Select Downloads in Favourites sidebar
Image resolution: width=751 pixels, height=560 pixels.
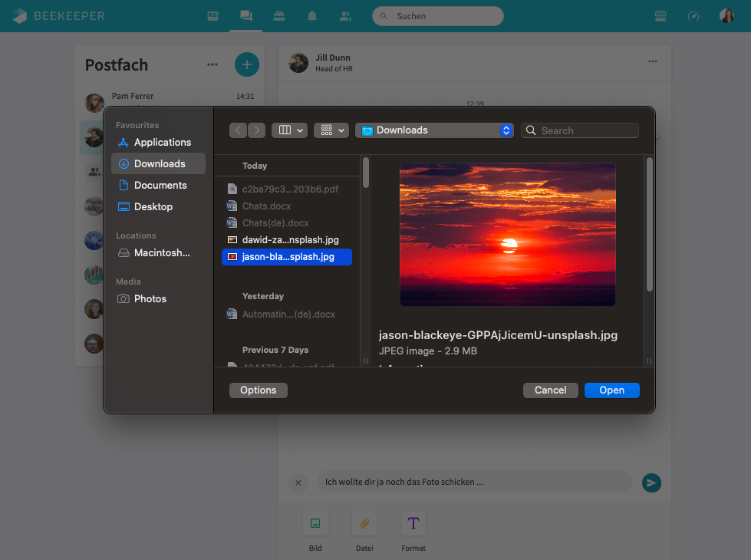[x=159, y=164]
